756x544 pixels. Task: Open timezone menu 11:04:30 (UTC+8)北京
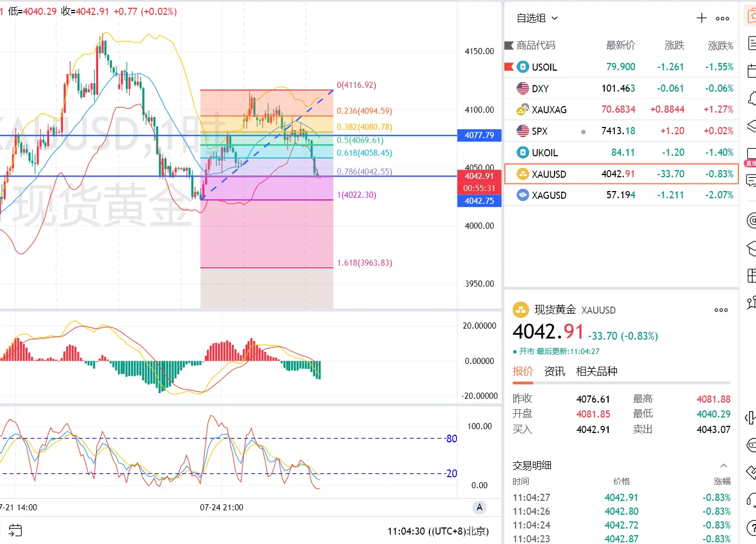pos(438,531)
